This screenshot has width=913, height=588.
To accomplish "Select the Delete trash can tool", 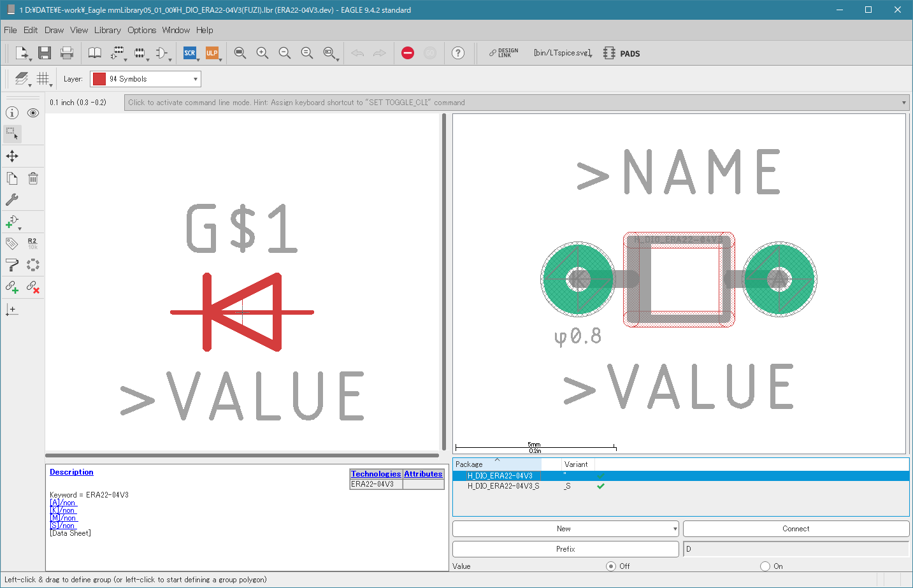I will 33,178.
